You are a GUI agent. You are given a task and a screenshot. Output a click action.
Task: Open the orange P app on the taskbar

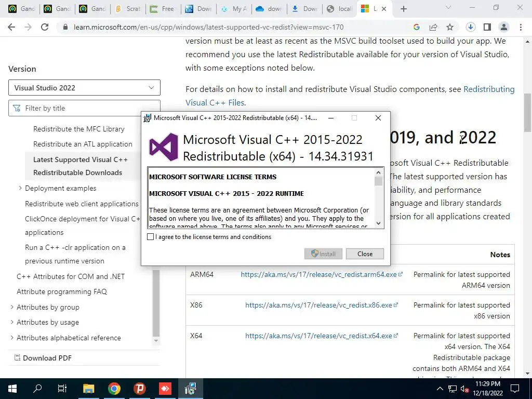point(139,389)
